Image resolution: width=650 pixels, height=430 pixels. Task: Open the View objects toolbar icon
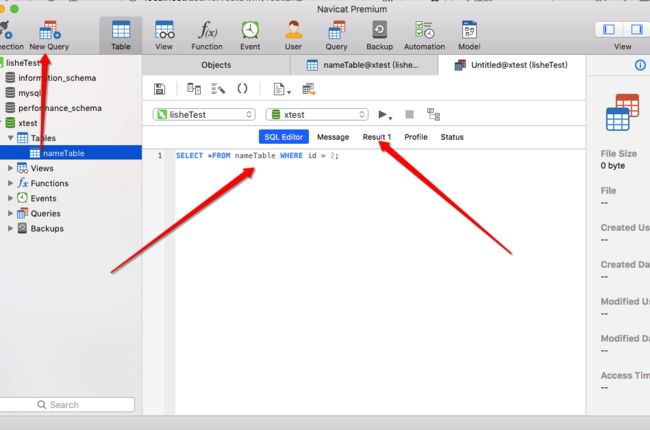(164, 35)
